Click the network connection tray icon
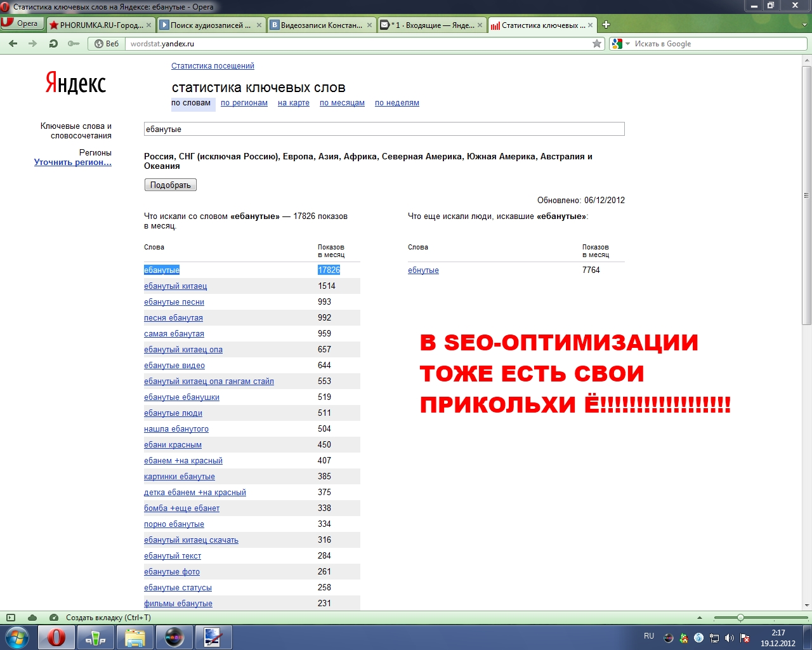This screenshot has height=650, width=812. pyautogui.click(x=714, y=638)
